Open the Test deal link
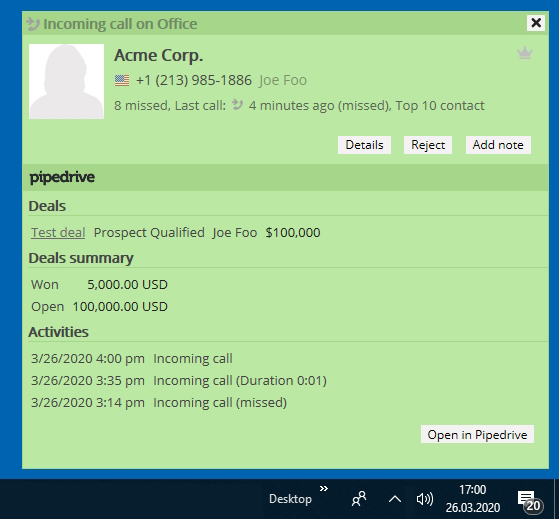 point(58,232)
